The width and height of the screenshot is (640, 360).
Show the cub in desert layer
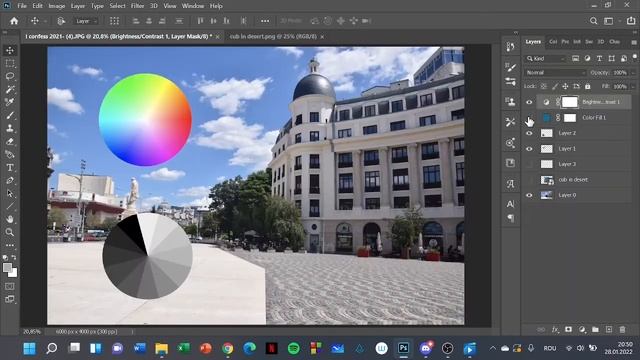529,180
